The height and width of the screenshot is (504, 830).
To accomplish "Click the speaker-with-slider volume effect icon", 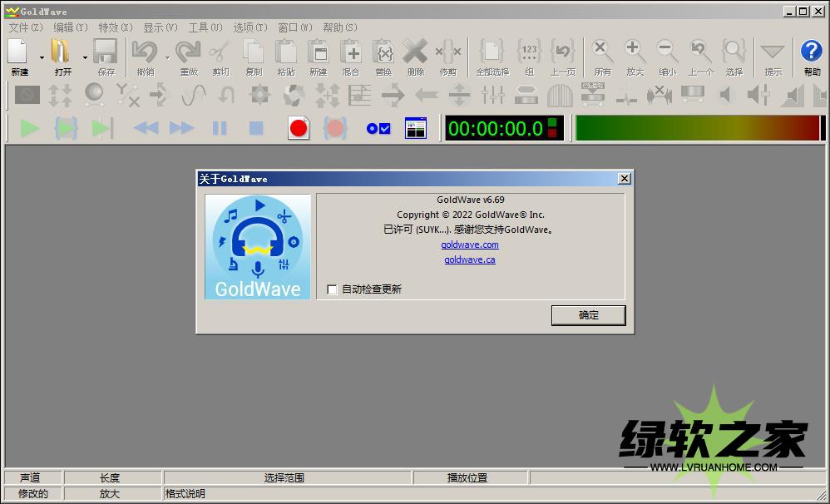I will 759,96.
